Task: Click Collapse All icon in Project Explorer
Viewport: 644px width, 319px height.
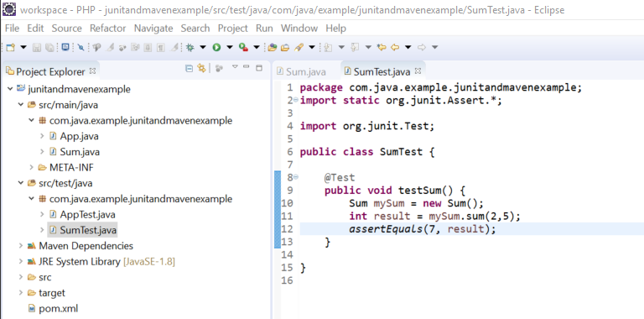Action: 189,68
